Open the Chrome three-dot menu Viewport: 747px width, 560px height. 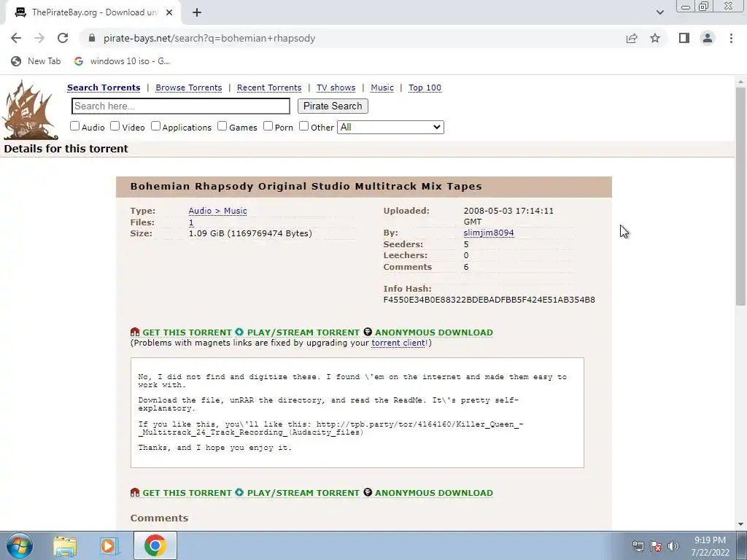click(x=731, y=38)
